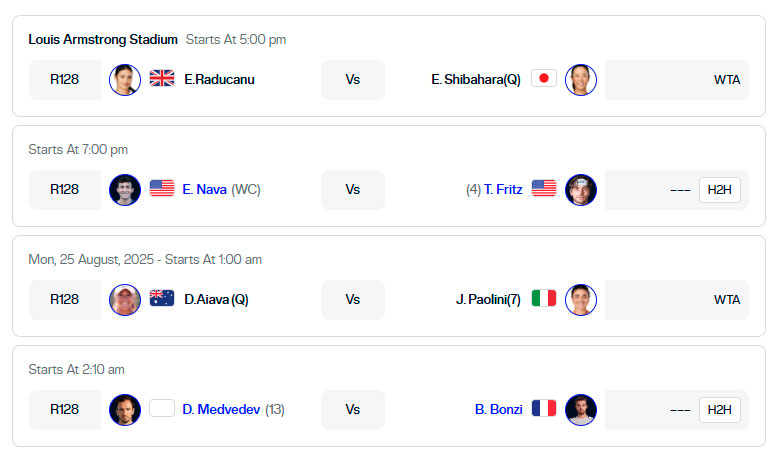Click E. Raducanu's player photo
772x456 pixels.
point(125,80)
